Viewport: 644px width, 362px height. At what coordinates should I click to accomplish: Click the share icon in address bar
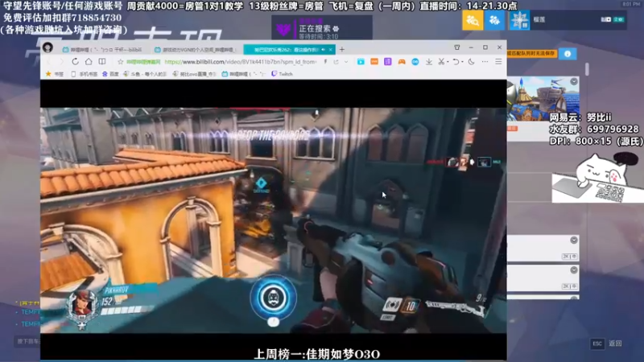(336, 62)
